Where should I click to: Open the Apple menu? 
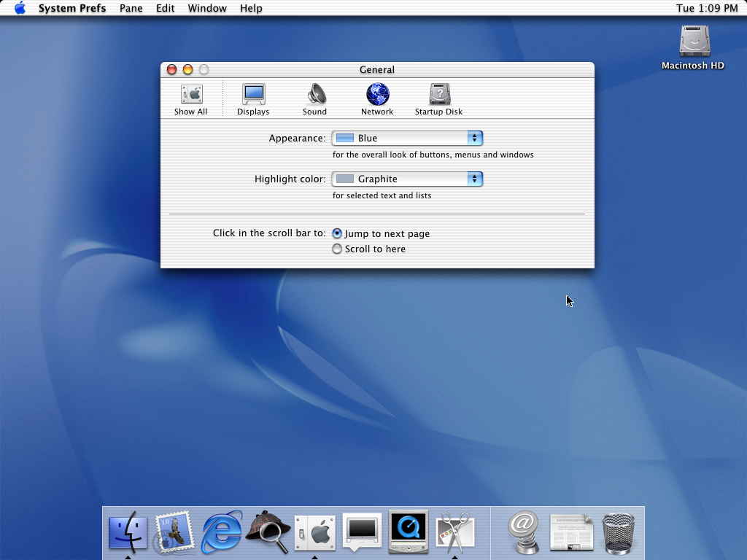coord(20,8)
